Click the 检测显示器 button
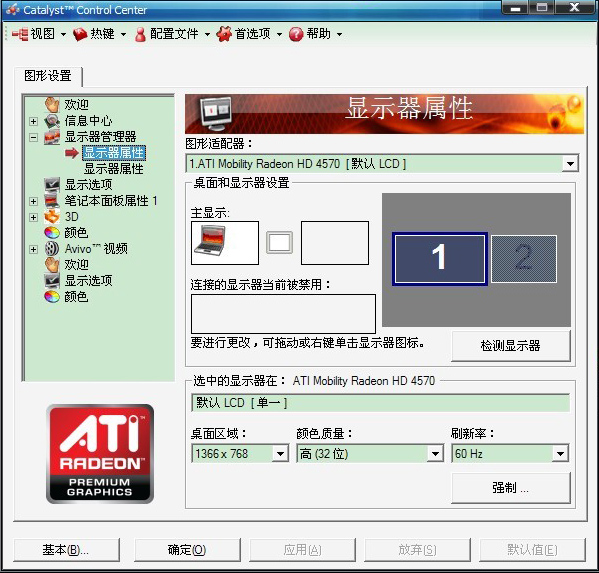This screenshot has width=599, height=573. pyautogui.click(x=511, y=346)
